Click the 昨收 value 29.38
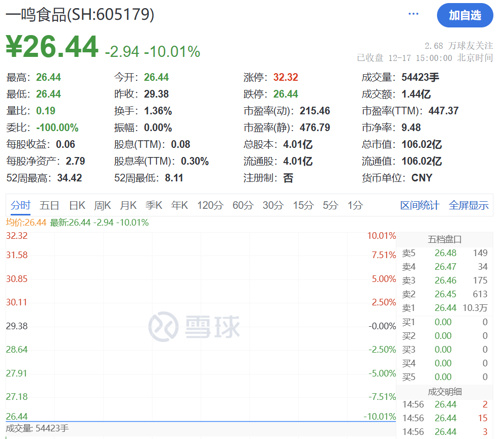This screenshot has width=500, height=439. point(156,94)
